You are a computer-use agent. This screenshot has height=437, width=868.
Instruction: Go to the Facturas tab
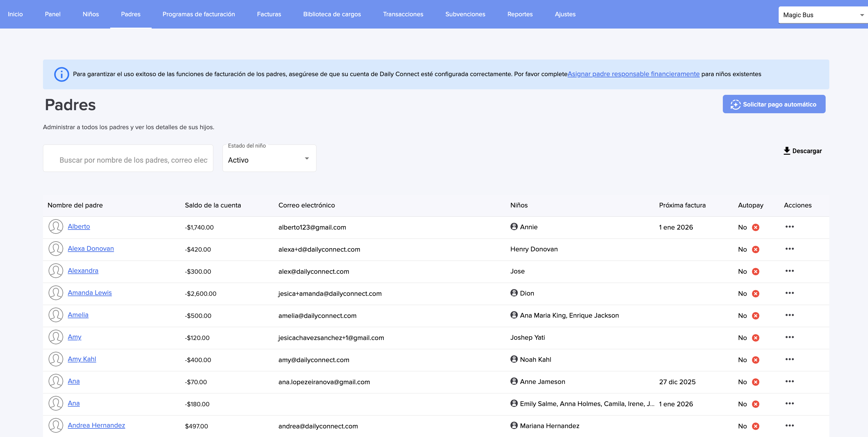click(269, 14)
